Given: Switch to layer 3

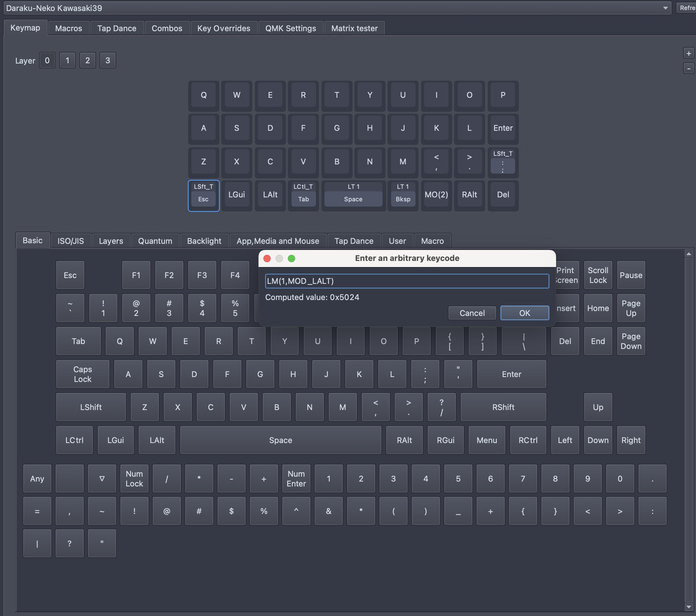Looking at the screenshot, I should coord(108,61).
